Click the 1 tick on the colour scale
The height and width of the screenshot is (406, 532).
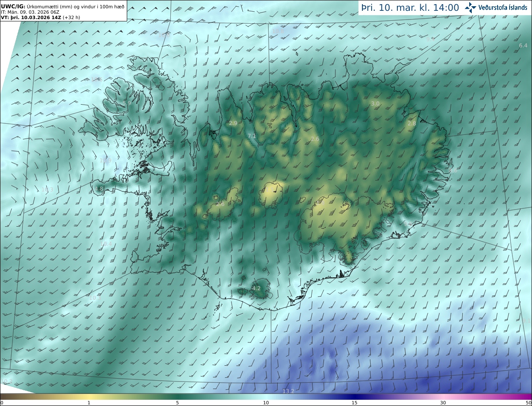pos(89,403)
